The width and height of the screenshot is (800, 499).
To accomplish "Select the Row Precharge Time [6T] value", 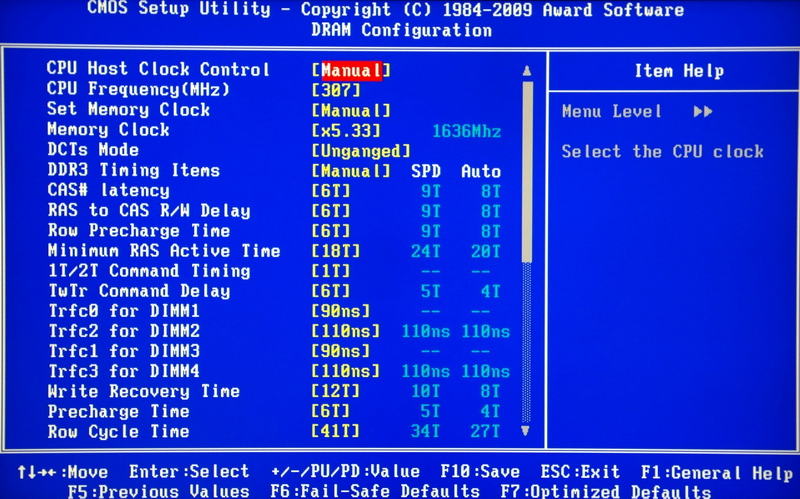I will (331, 231).
